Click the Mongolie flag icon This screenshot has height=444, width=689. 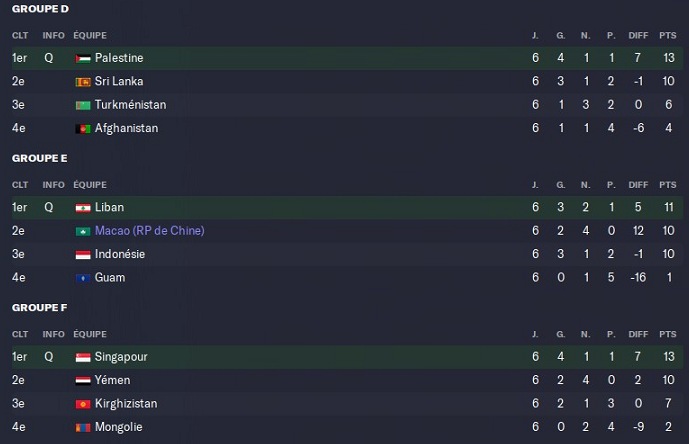pos(83,427)
